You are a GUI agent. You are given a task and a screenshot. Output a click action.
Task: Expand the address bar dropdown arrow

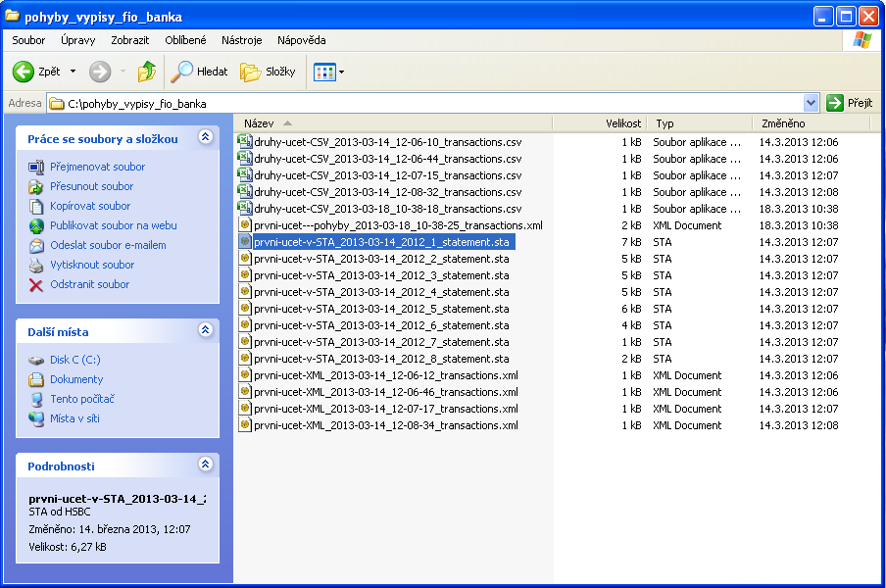pyautogui.click(x=811, y=103)
